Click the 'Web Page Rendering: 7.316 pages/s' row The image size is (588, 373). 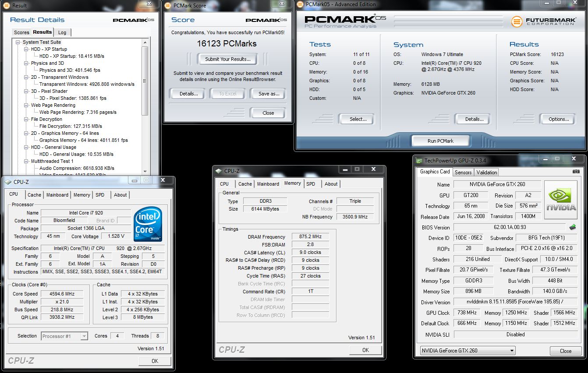tap(78, 112)
